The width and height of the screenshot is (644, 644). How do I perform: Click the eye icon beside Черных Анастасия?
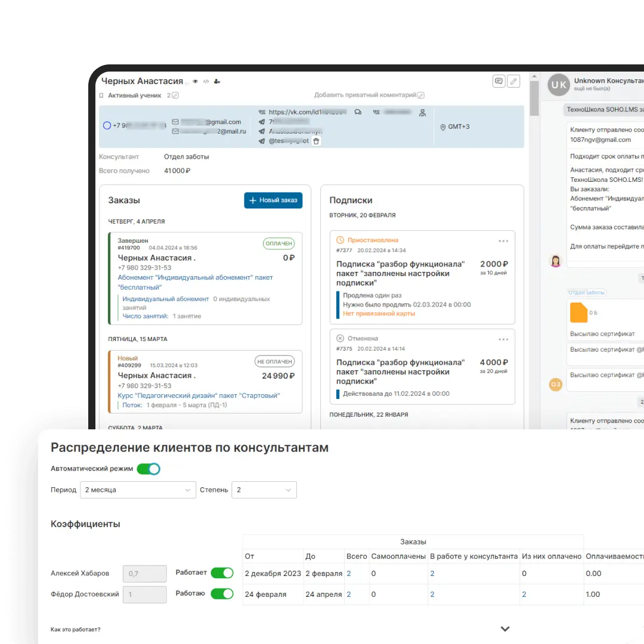[x=195, y=82]
